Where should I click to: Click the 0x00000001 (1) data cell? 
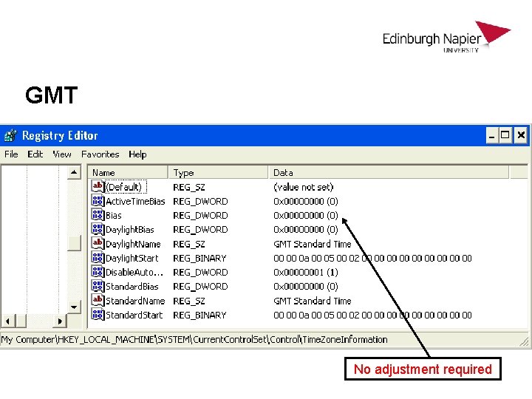point(306,273)
